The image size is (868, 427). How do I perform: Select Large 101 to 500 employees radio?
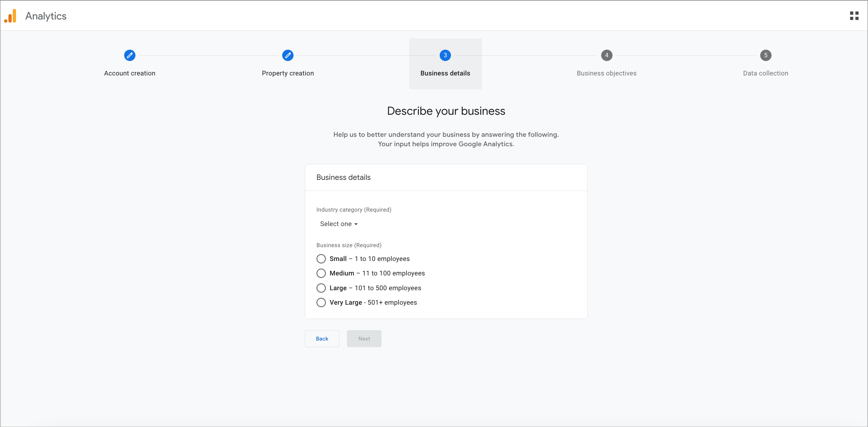pyautogui.click(x=321, y=288)
